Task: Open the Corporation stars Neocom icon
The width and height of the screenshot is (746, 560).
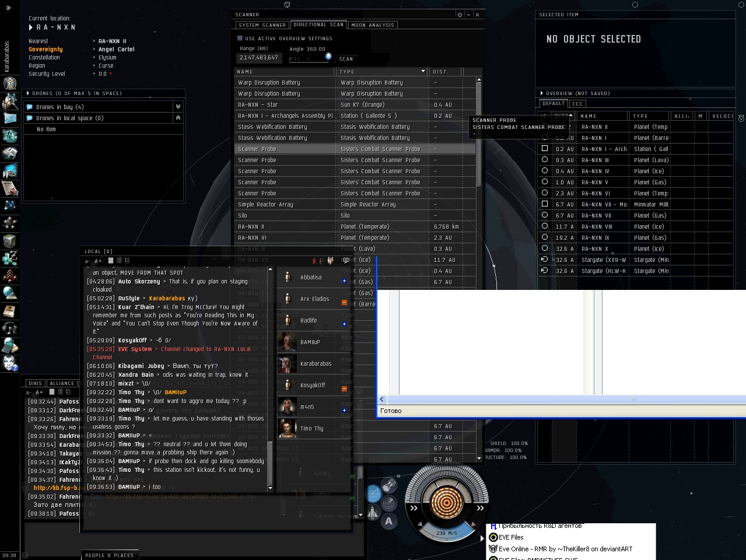Action: coord(9,223)
